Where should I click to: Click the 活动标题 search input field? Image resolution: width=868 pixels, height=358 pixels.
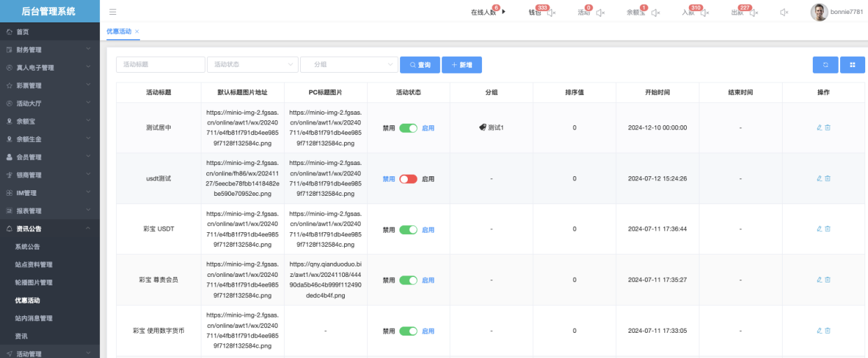[x=160, y=64]
